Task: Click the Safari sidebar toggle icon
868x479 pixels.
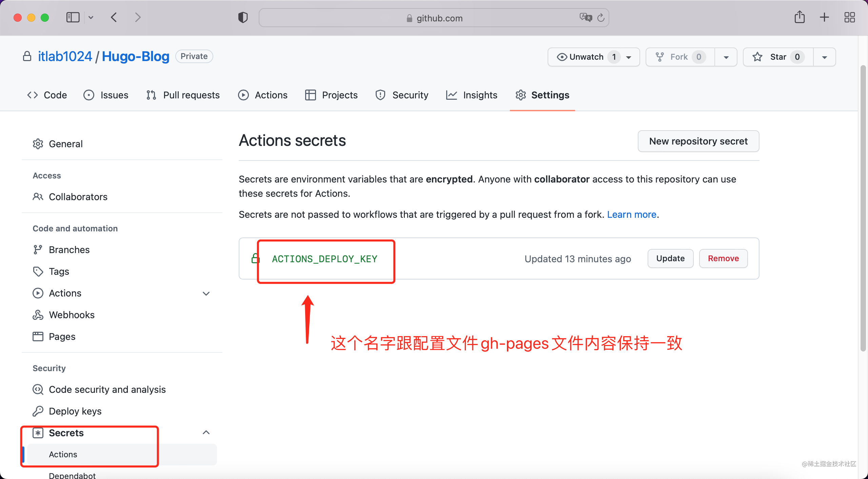Action: point(73,17)
